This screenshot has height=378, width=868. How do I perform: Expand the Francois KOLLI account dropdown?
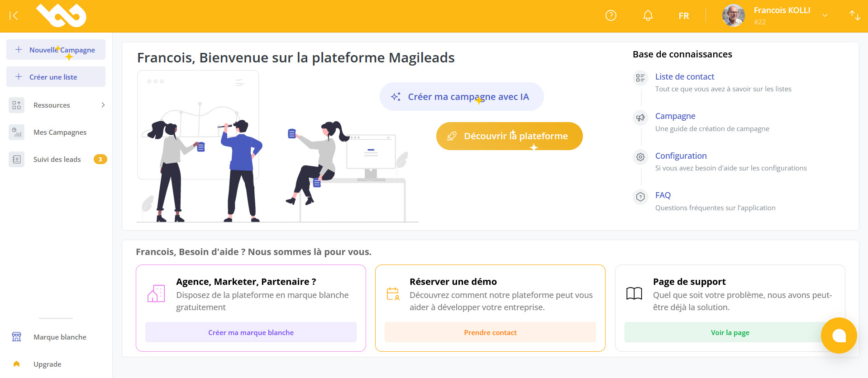(825, 15)
